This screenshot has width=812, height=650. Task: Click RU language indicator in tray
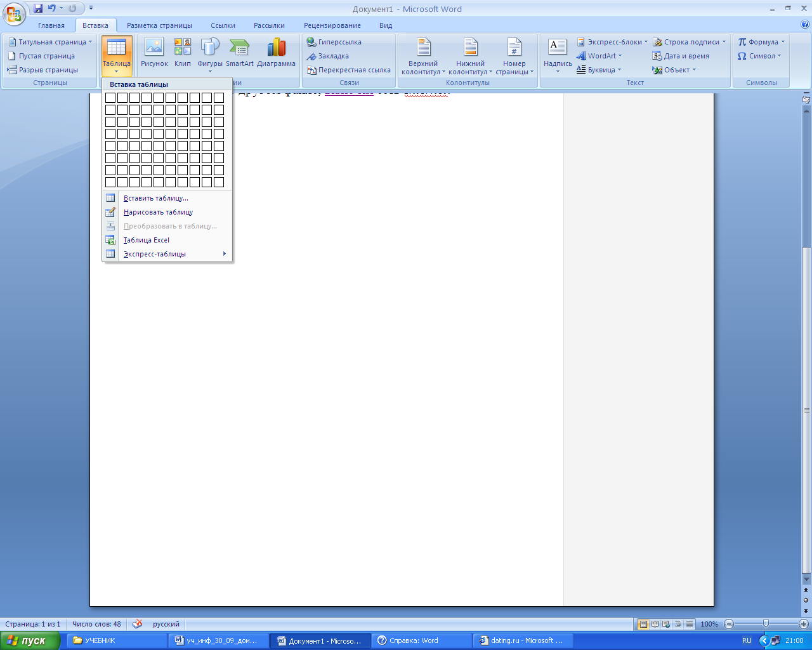(747, 640)
